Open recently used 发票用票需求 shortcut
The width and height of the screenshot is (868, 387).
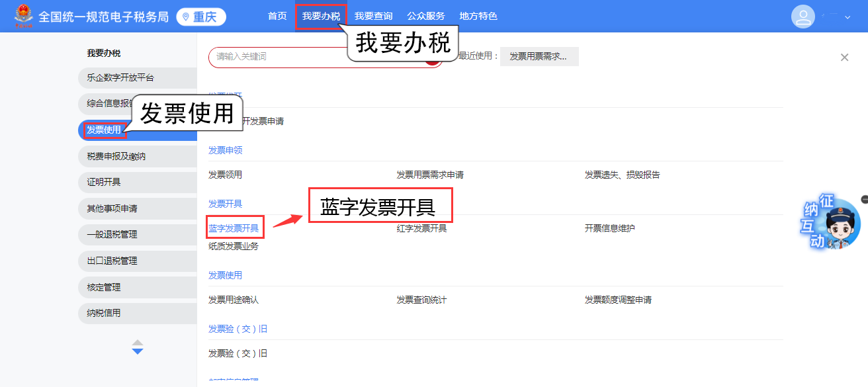point(539,57)
